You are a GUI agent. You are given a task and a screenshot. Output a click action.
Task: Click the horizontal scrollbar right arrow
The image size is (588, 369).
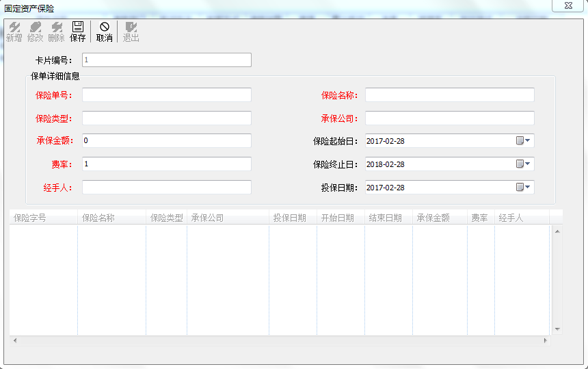545,340
